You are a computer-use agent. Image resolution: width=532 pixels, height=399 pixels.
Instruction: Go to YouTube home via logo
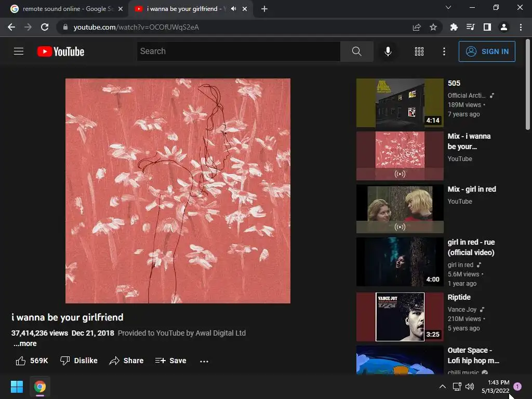(x=61, y=51)
